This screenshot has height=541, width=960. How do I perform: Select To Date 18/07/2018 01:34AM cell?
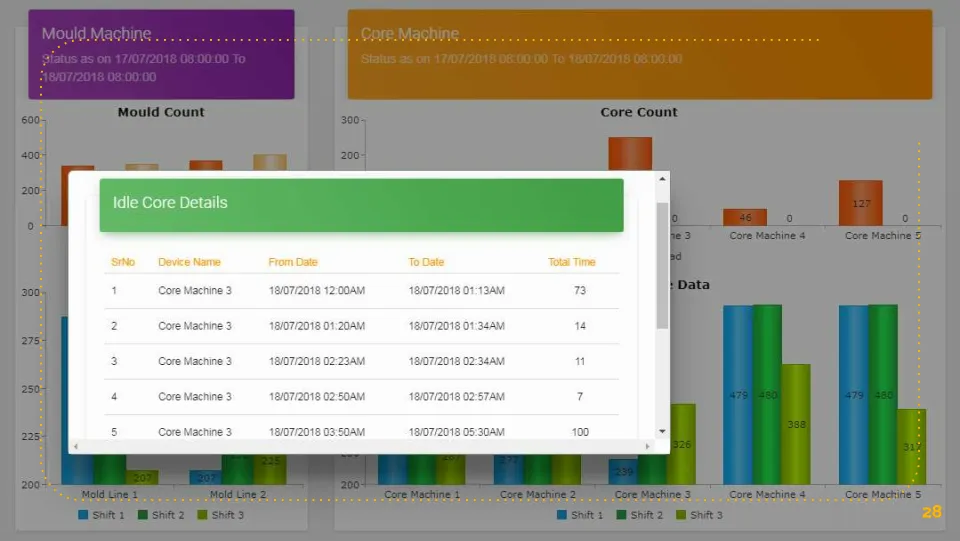457,326
